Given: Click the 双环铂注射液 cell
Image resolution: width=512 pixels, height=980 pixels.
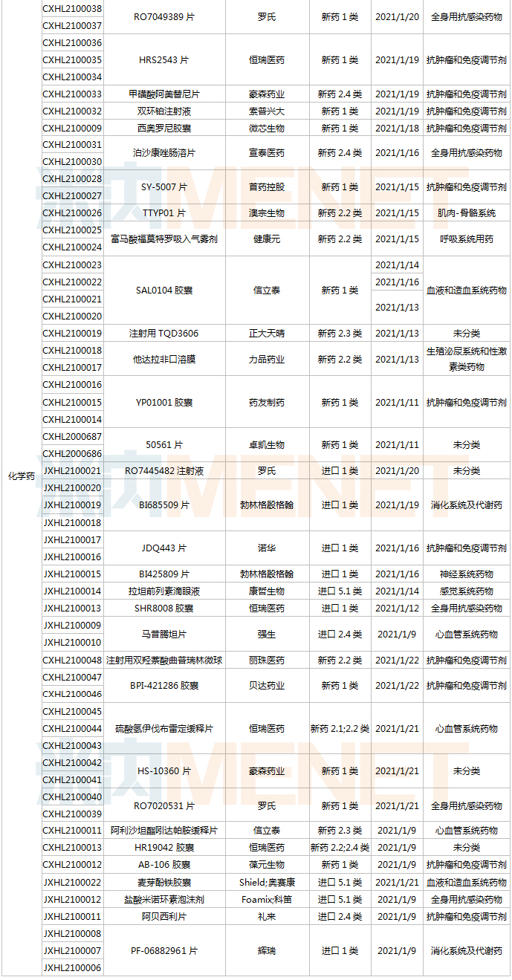Looking at the screenshot, I should tap(163, 111).
